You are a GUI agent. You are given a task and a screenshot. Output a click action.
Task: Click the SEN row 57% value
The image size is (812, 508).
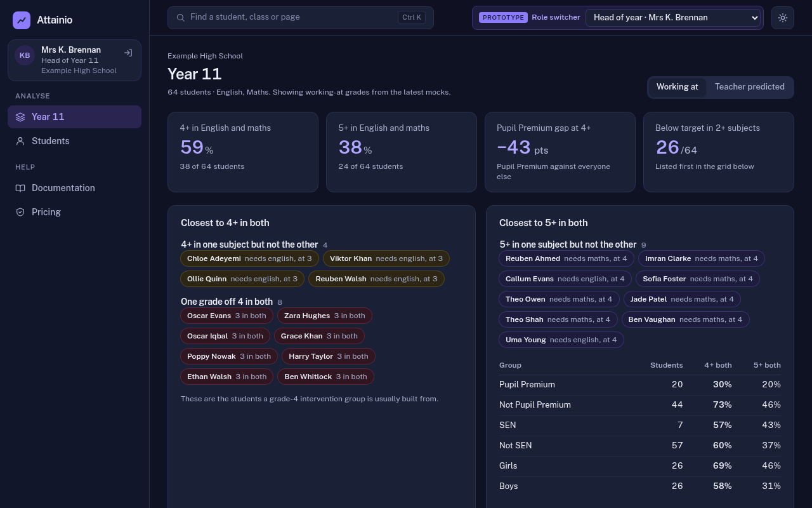coord(722,425)
